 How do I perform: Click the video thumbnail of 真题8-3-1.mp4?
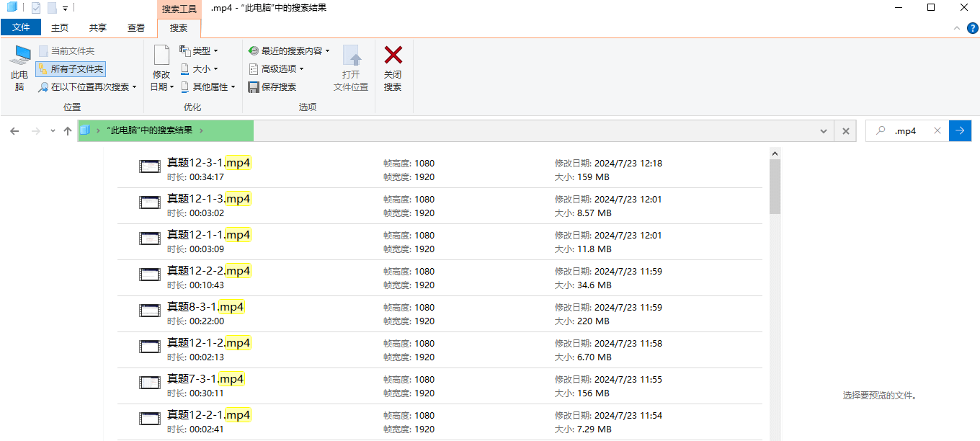tap(149, 310)
